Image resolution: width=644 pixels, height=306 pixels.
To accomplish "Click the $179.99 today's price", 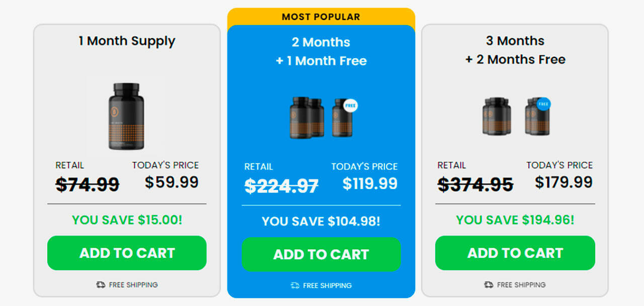I will click(x=563, y=182).
